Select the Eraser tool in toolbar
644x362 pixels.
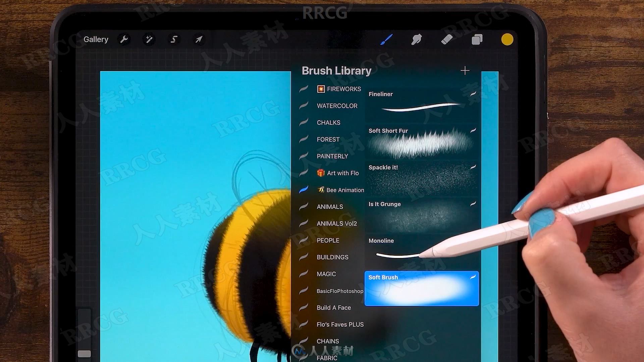tap(447, 39)
